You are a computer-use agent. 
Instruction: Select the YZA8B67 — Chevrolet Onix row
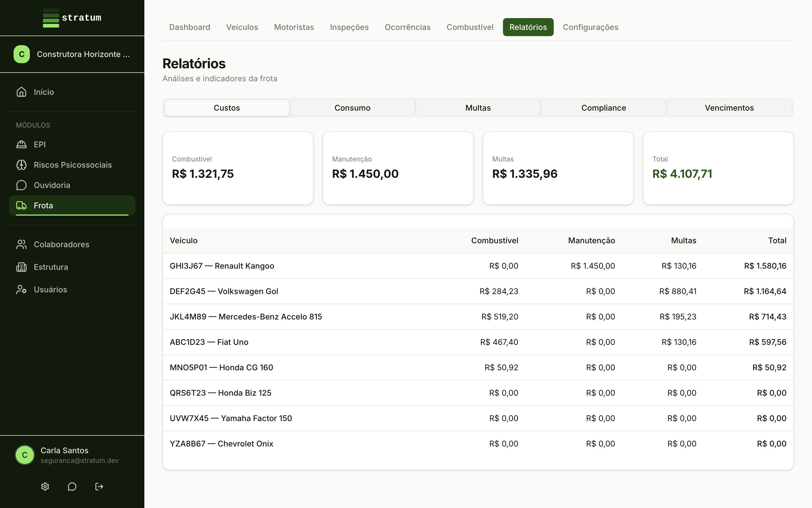click(x=478, y=443)
